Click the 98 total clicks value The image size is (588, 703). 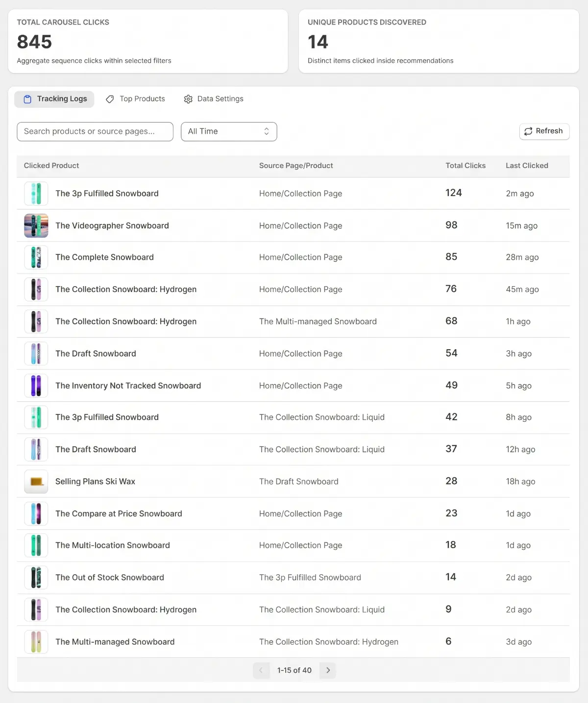tap(451, 225)
